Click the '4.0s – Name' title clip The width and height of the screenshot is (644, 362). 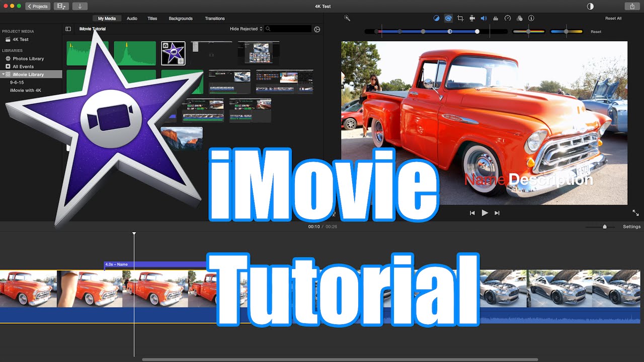click(x=155, y=264)
